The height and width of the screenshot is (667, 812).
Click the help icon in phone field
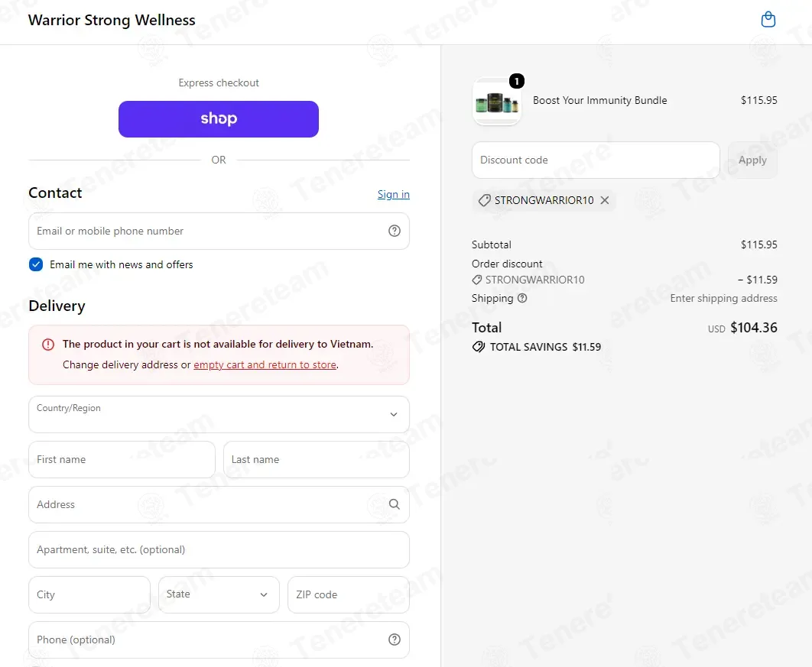click(394, 639)
